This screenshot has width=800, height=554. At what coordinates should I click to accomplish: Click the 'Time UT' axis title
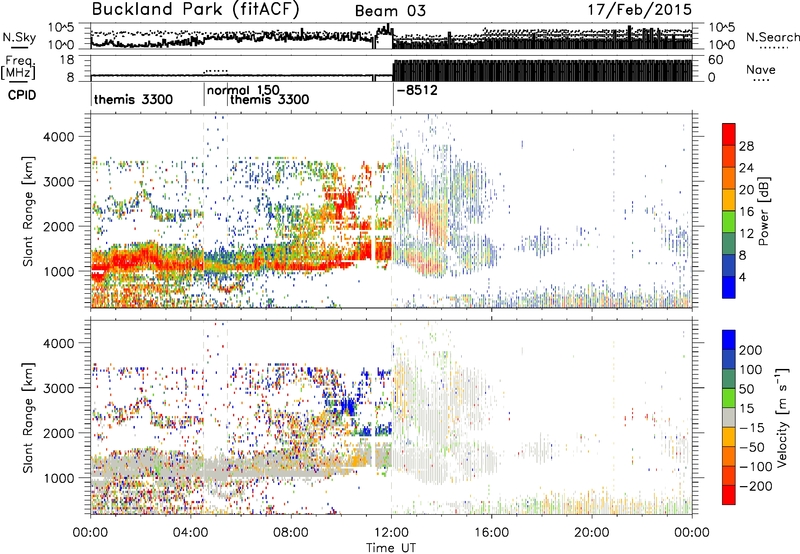[391, 548]
